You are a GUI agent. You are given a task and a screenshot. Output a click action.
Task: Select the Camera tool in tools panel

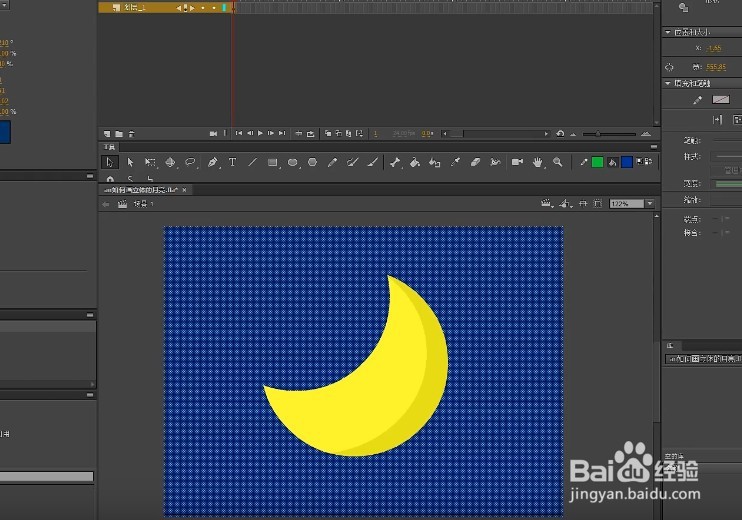[x=517, y=162]
